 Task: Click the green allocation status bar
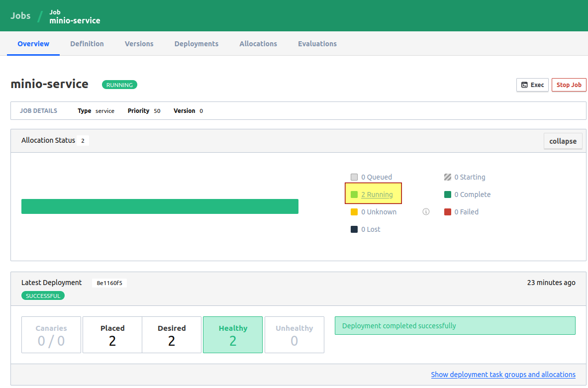[x=160, y=206]
